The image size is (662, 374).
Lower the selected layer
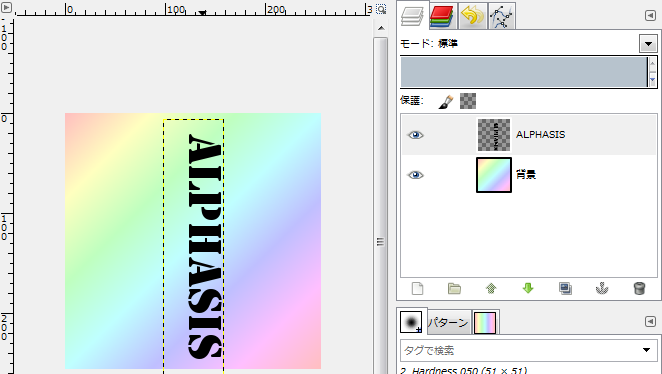(528, 289)
